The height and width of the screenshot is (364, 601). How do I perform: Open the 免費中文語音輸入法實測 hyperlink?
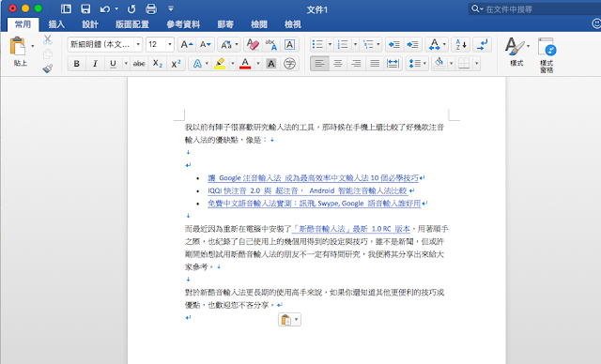pos(315,204)
